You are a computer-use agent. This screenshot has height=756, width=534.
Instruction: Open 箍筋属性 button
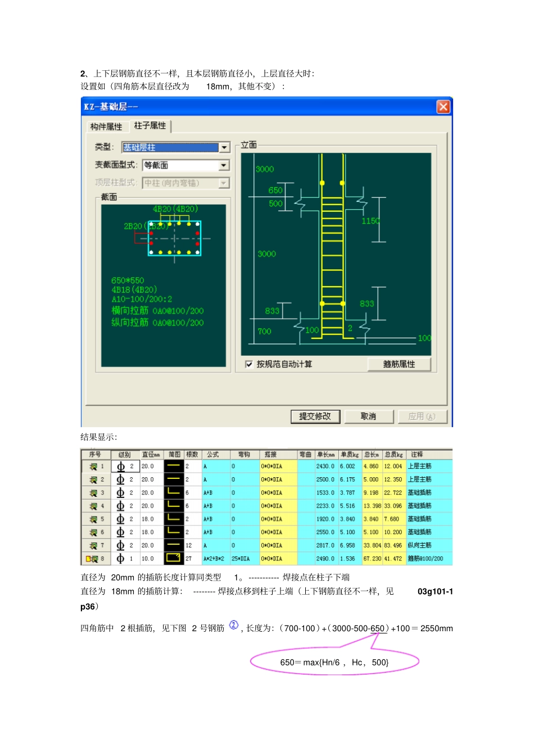click(399, 364)
